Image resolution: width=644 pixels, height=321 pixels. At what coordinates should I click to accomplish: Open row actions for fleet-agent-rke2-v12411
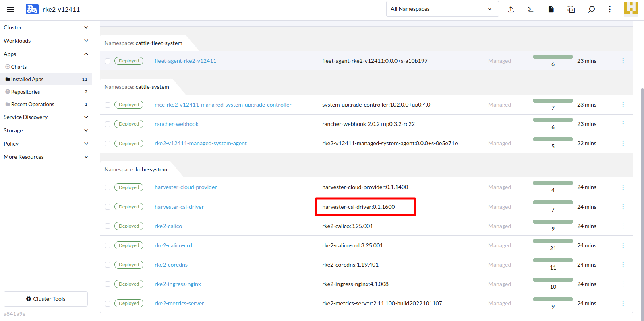click(623, 61)
